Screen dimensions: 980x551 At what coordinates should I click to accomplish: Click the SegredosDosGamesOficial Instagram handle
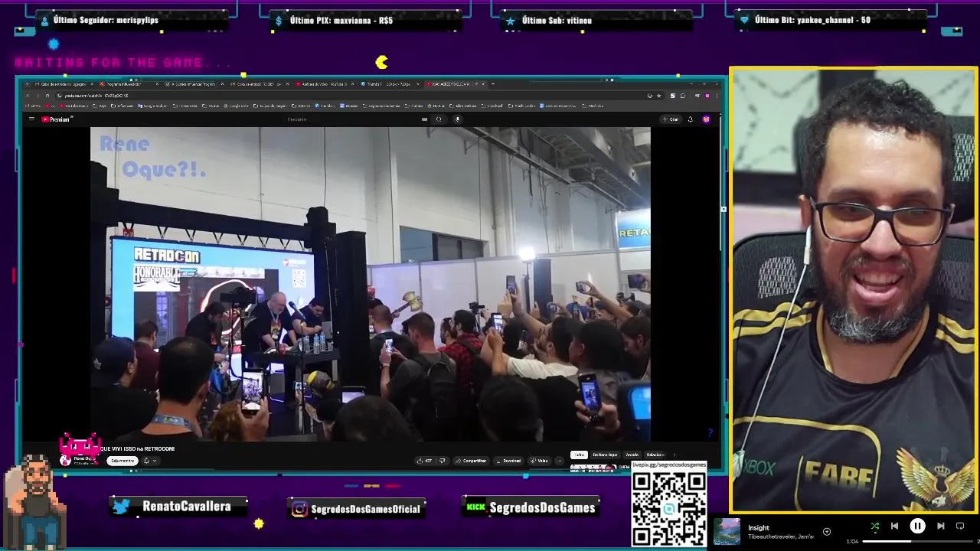(x=366, y=509)
